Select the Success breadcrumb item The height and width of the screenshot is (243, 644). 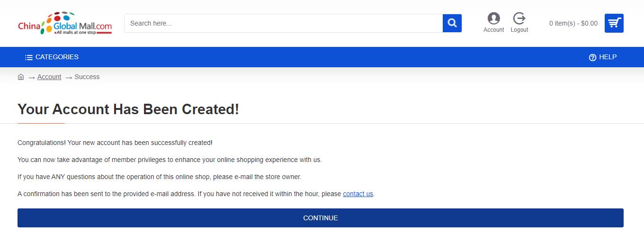(87, 77)
